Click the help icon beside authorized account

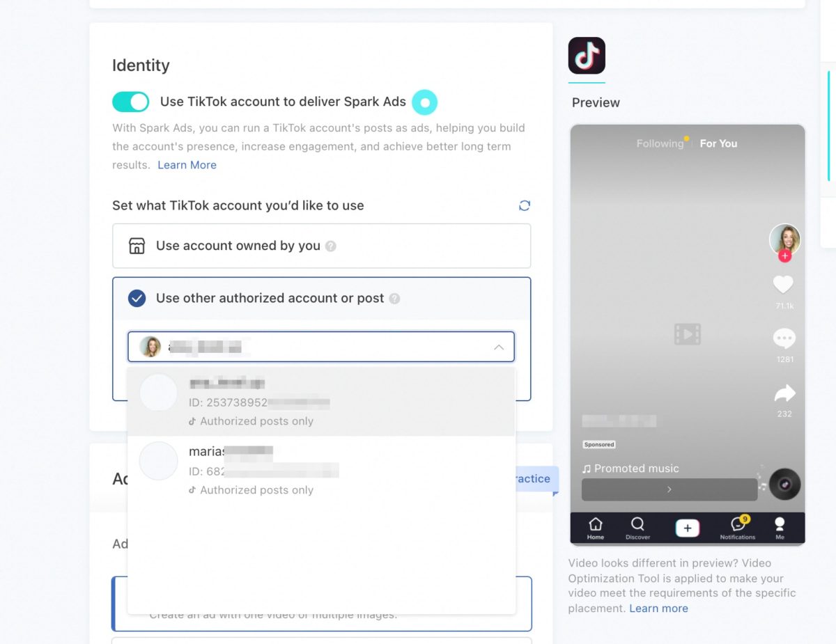(x=394, y=299)
